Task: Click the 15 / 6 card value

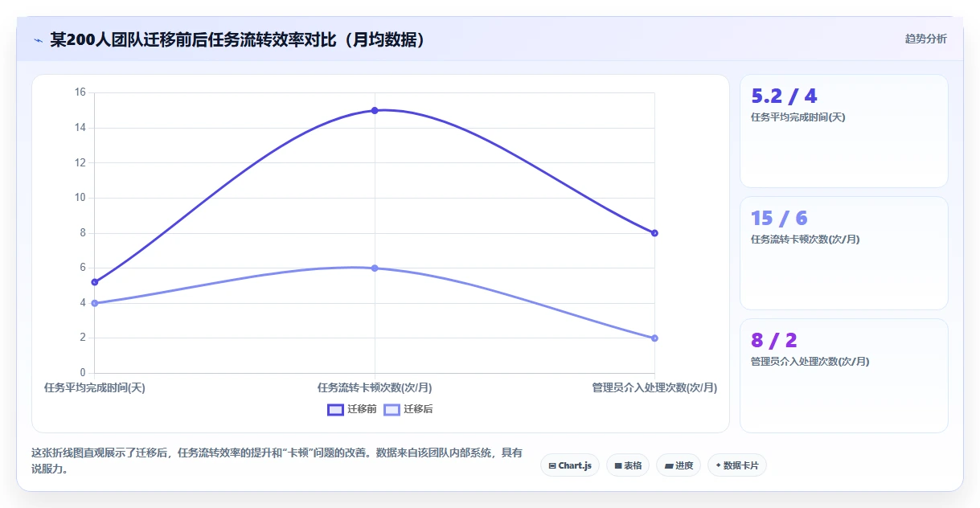Action: coord(779,219)
